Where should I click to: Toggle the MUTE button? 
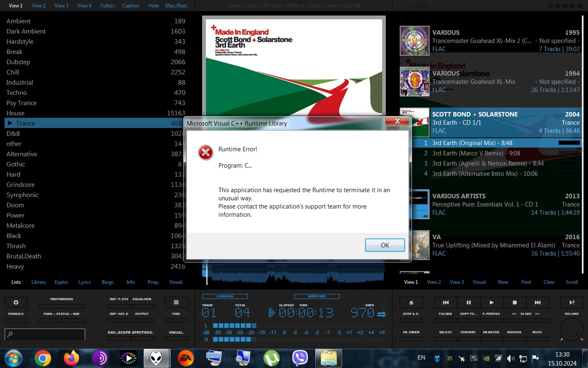pyautogui.click(x=537, y=339)
